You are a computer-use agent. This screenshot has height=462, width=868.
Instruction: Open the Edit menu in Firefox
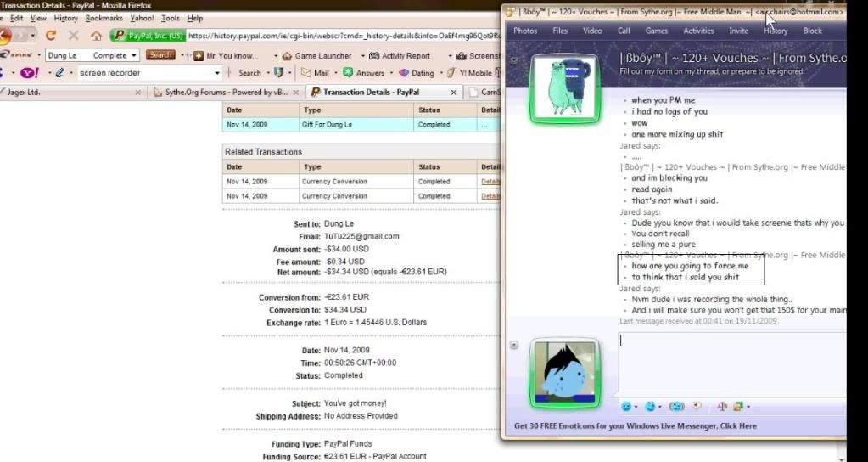(17, 19)
